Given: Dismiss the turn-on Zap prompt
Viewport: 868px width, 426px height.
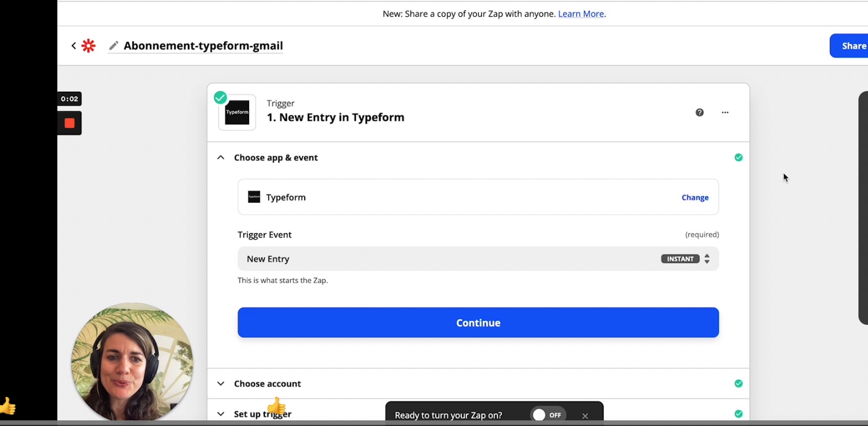Looking at the screenshot, I should (585, 416).
